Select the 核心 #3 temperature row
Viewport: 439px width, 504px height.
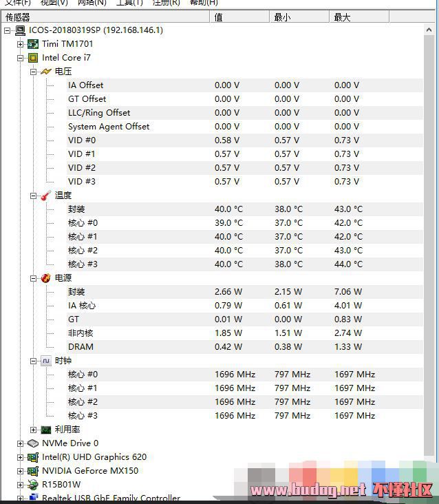coord(83,264)
